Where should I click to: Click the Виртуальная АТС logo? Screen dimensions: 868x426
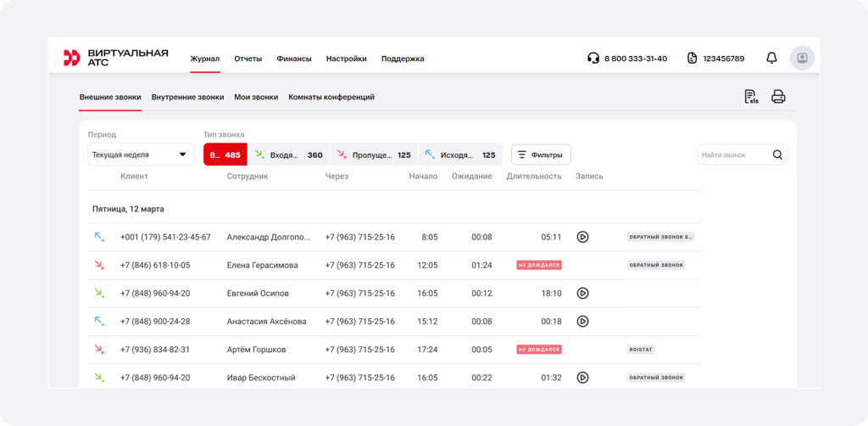coord(115,58)
